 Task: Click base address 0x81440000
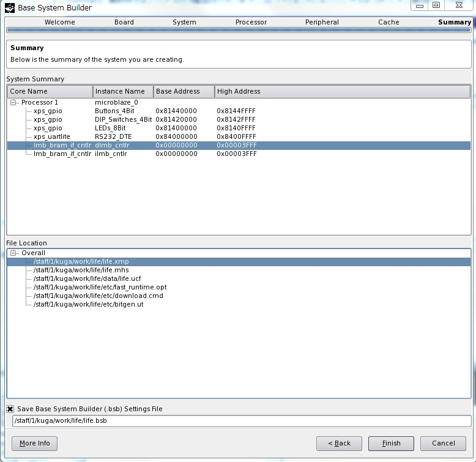tap(176, 111)
